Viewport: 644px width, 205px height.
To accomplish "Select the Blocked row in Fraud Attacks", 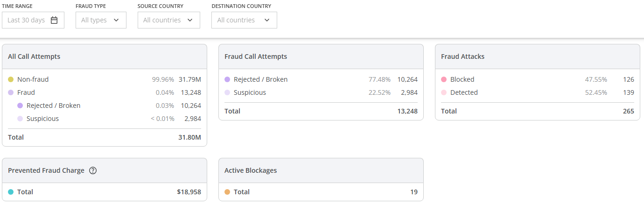I will 462,79.
